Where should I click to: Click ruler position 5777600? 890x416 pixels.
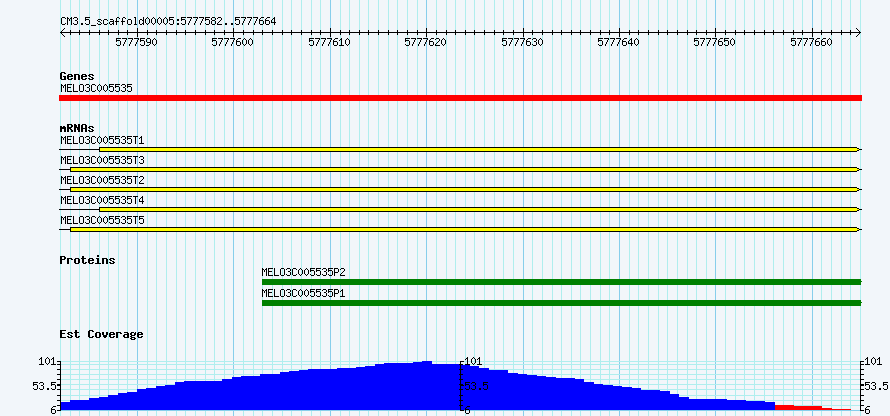tap(233, 42)
